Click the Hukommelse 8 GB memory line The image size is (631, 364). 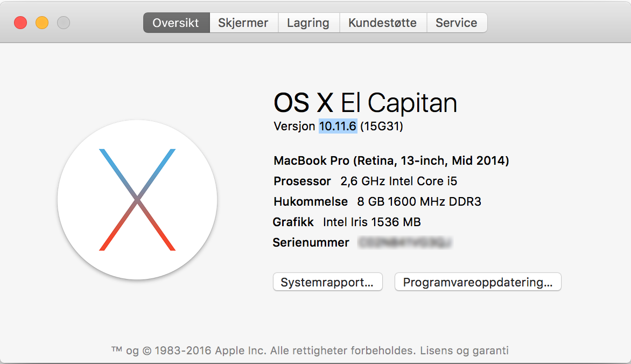pos(377,201)
